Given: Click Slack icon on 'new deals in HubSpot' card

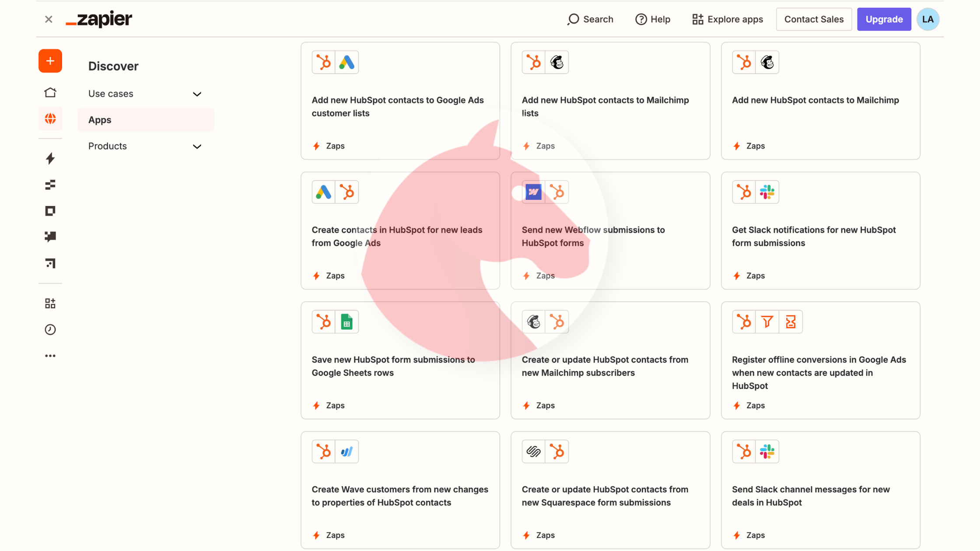Looking at the screenshot, I should pyautogui.click(x=767, y=452).
